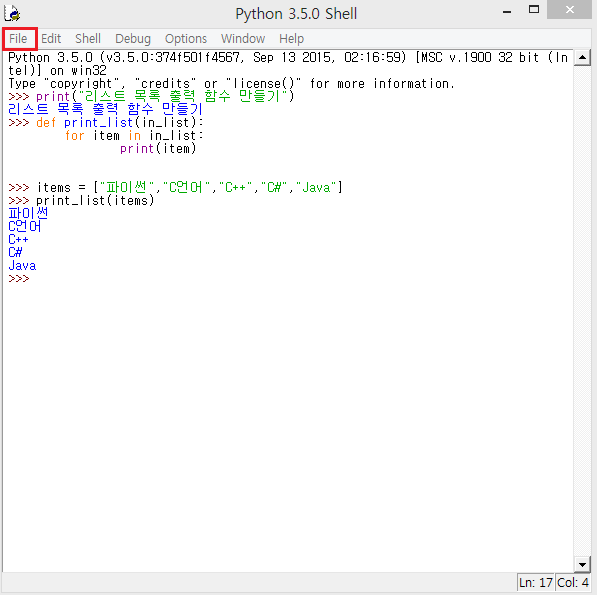Screen dimensions: 597x595
Task: Click the blue output '리스트 목록 출력 함수 만들기'
Action: pos(105,109)
